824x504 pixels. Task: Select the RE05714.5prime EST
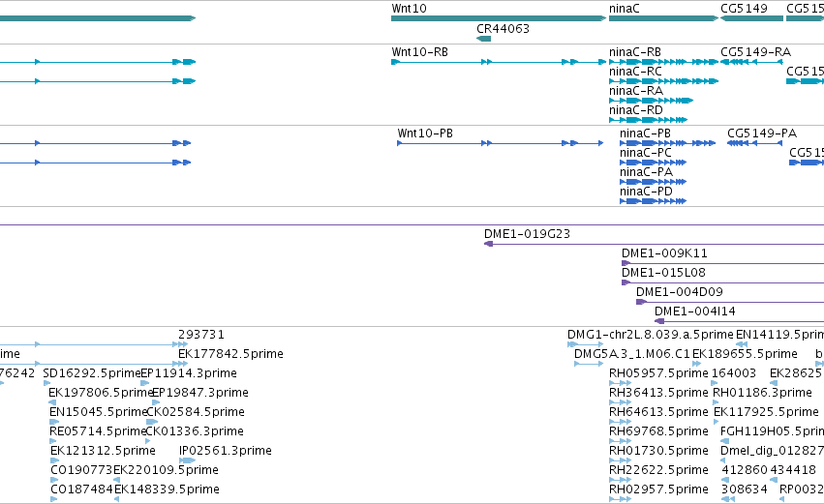[97, 432]
